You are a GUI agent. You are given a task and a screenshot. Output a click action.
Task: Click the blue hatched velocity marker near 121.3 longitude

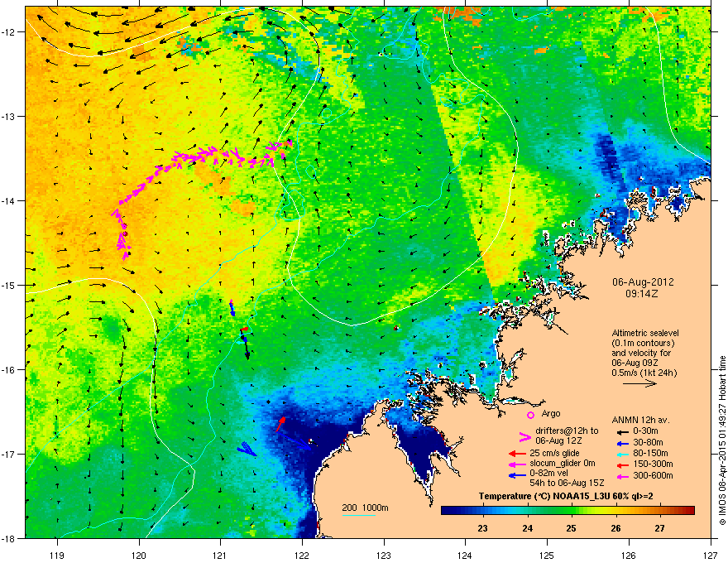(x=247, y=450)
